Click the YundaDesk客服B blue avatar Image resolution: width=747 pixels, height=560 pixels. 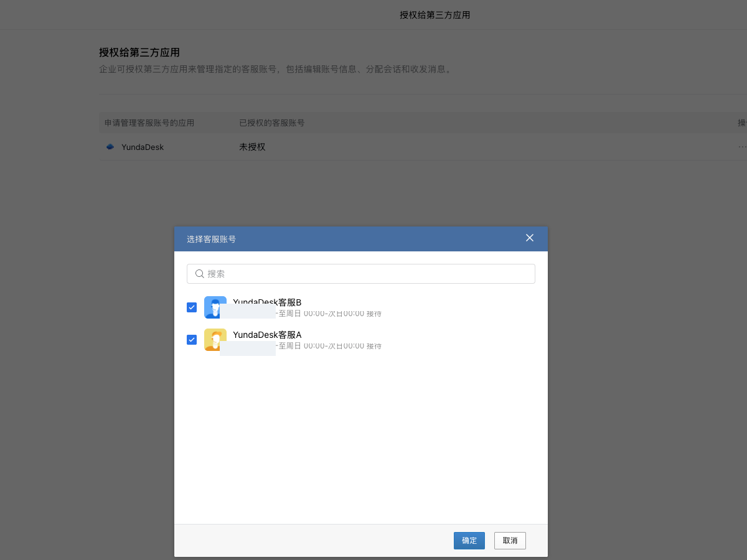215,307
